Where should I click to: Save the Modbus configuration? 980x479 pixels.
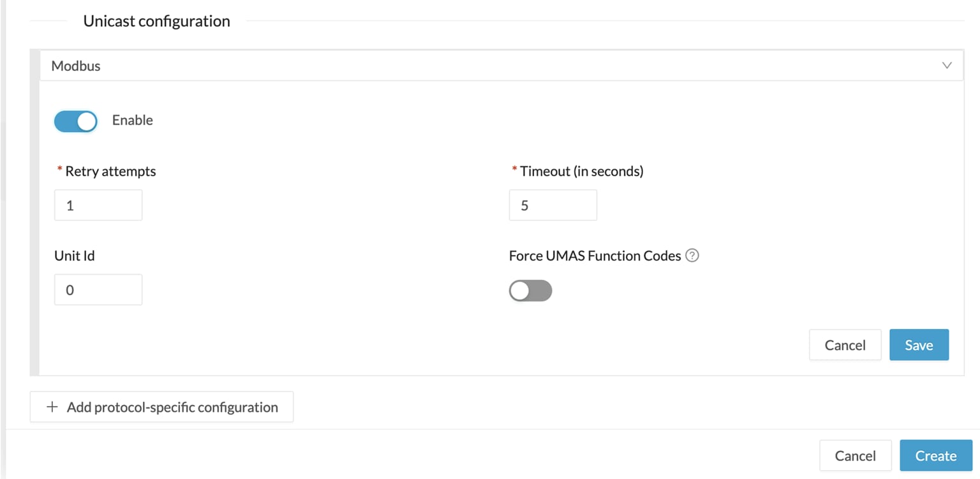[x=919, y=345]
